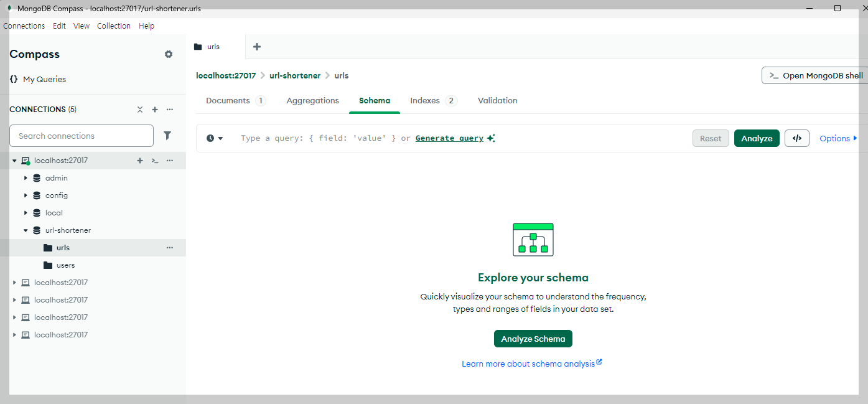
Task: Expand the config database
Action: click(x=26, y=195)
